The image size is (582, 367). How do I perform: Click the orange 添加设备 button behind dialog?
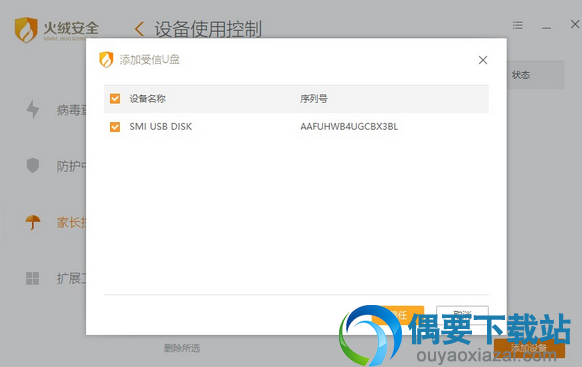point(529,348)
